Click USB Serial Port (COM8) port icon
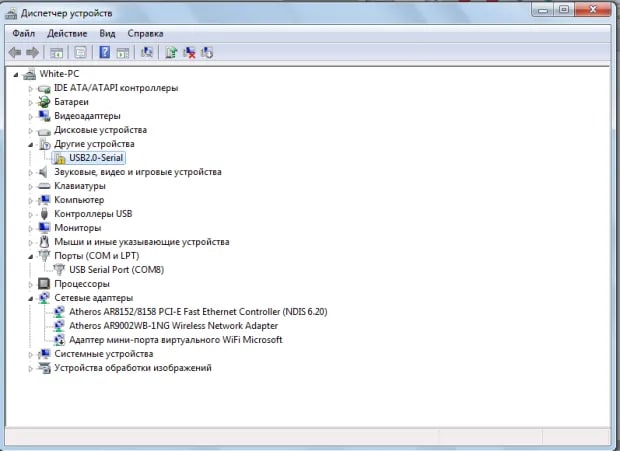 [59, 270]
